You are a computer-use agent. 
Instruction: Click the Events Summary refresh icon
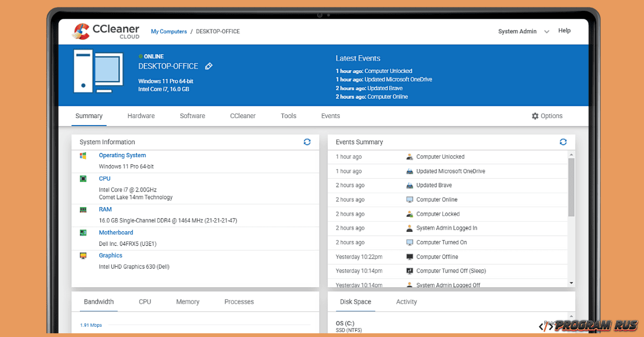tap(563, 142)
